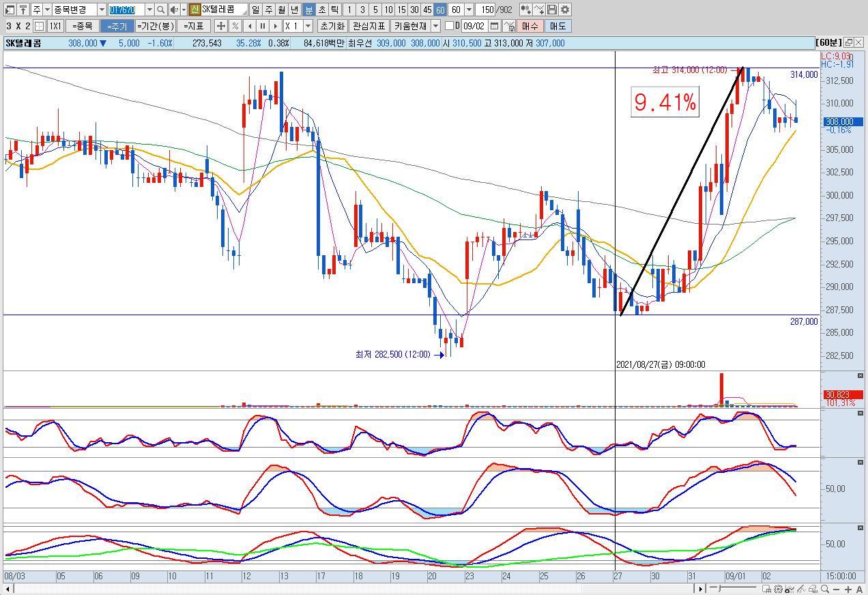
Task: Toggle the D checkbox before date field
Action: coord(449,26)
